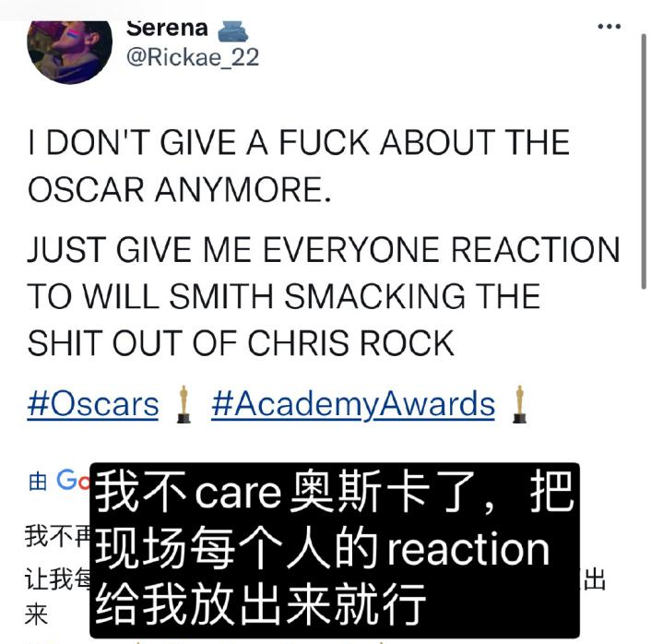This screenshot has height=644, width=651.
Task: Click the 由 character before Google logo
Action: [x=38, y=482]
